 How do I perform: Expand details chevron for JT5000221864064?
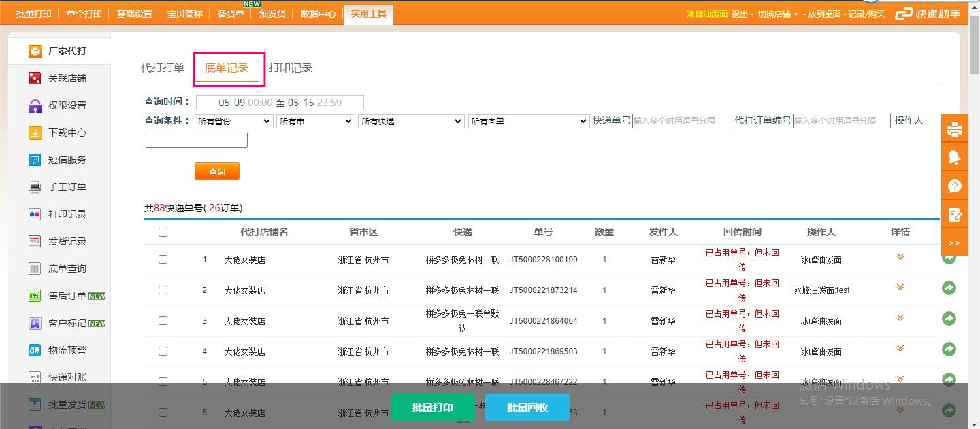click(900, 318)
